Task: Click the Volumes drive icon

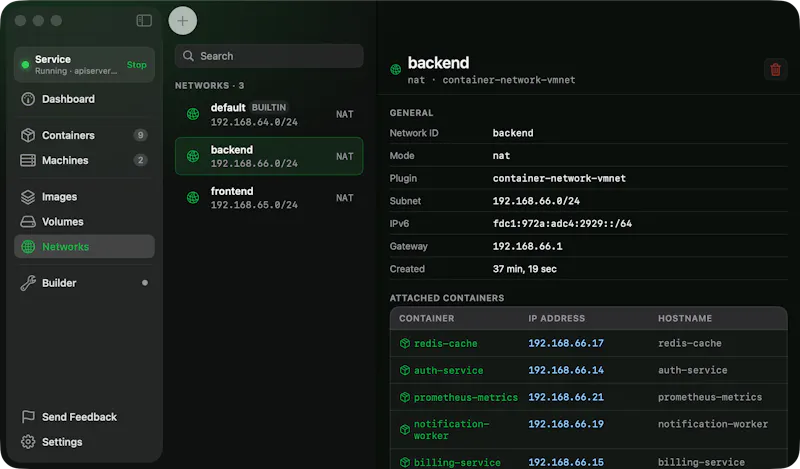Action: coord(28,222)
